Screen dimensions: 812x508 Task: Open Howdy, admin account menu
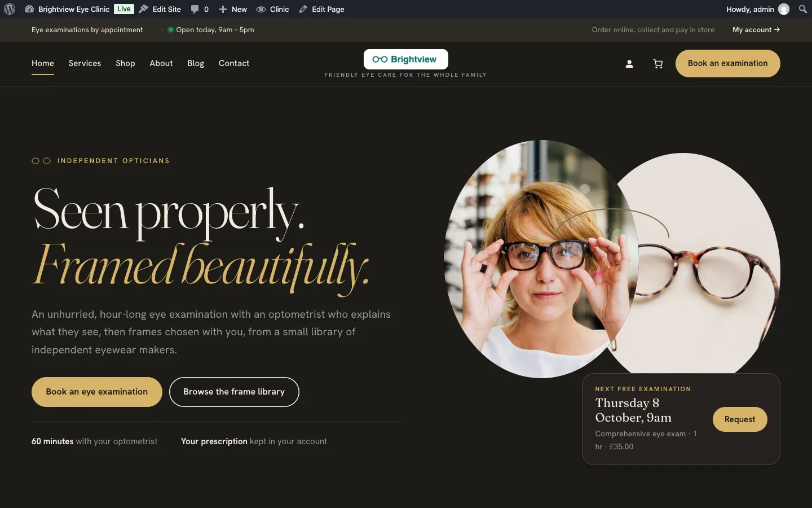click(757, 9)
